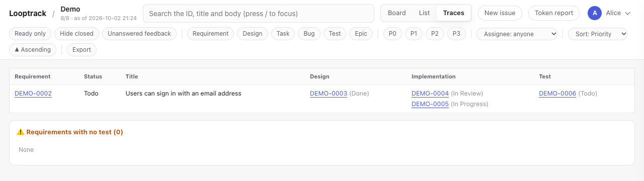Open implementation DEMO-0005 link

[x=430, y=104]
